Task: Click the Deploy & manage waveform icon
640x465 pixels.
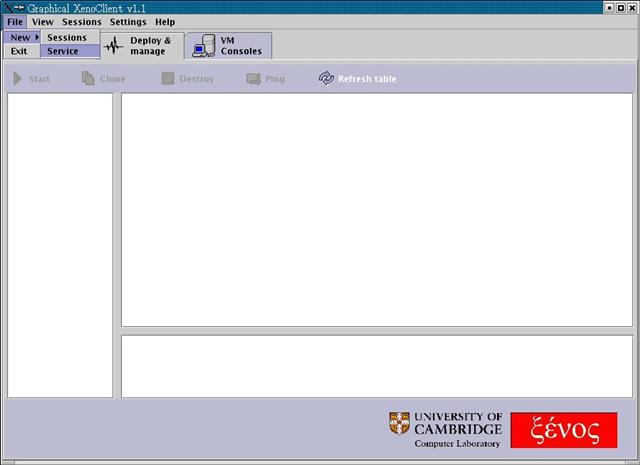Action: [115, 46]
